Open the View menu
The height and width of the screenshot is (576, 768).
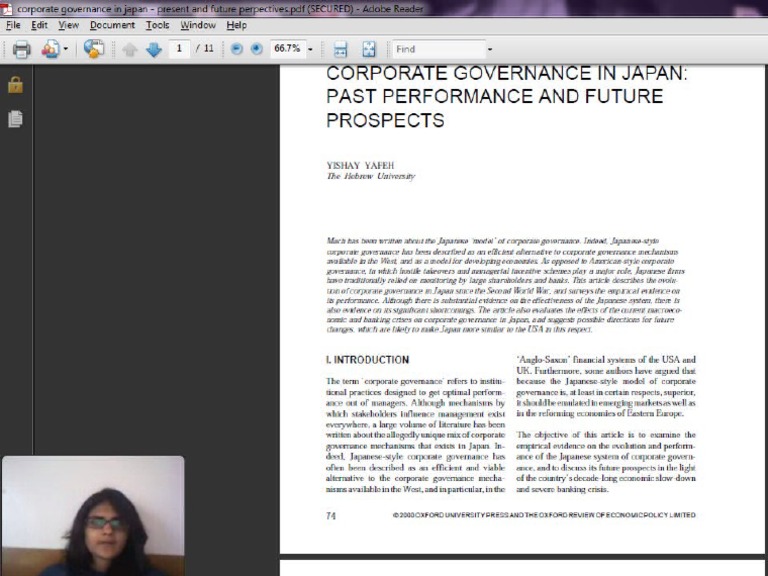(x=69, y=25)
